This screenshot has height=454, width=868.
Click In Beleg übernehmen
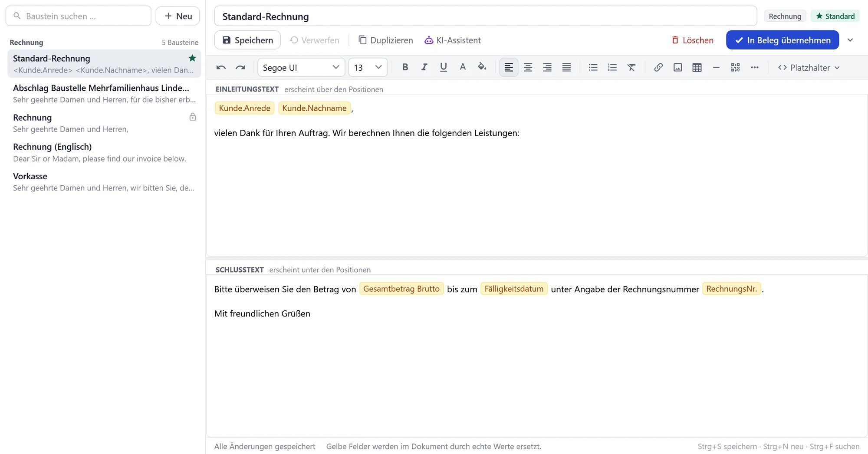(783, 40)
